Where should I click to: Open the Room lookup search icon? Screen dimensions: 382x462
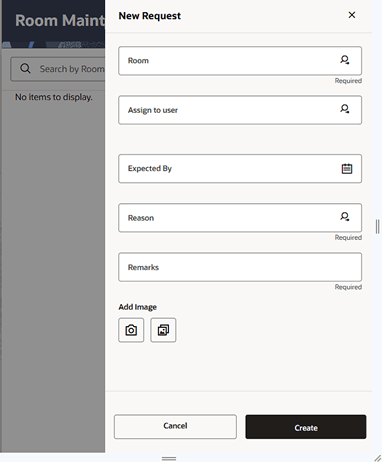click(345, 60)
